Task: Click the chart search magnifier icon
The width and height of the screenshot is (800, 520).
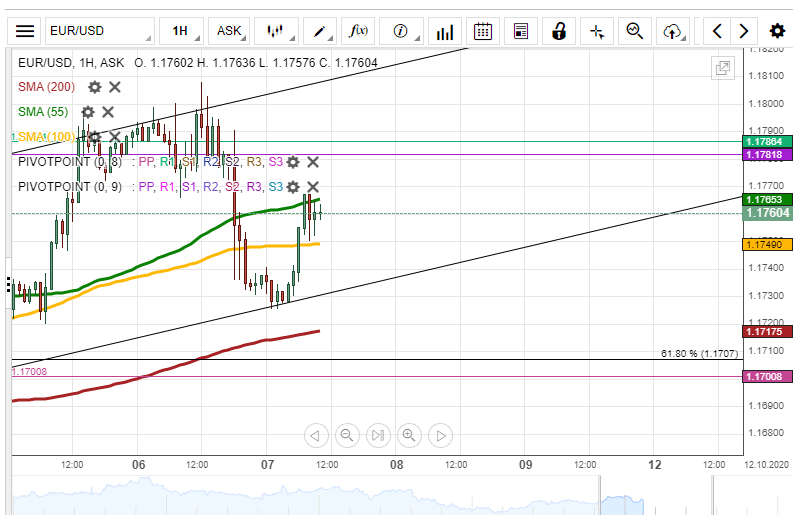Action: [635, 31]
